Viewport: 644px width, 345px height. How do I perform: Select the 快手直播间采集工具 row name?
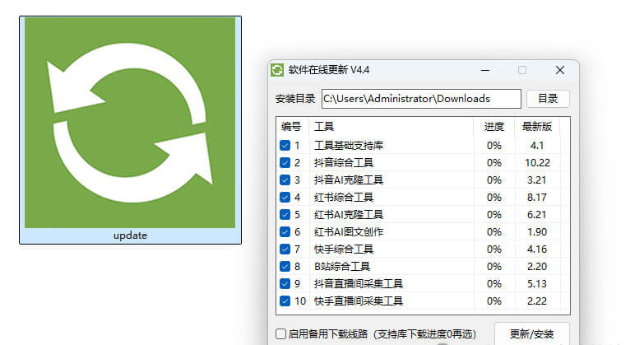pos(359,301)
